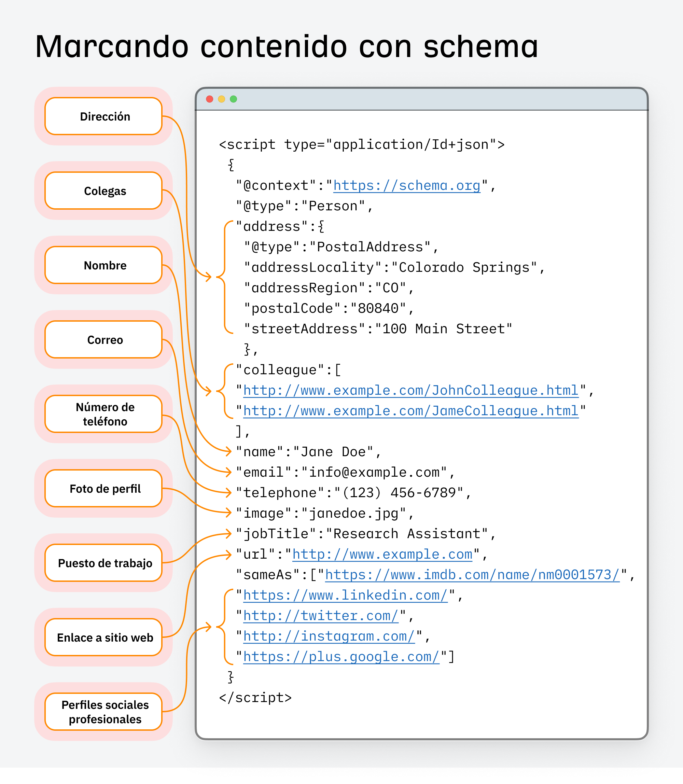
Task: Click the "address":{ line
Action: [280, 227]
